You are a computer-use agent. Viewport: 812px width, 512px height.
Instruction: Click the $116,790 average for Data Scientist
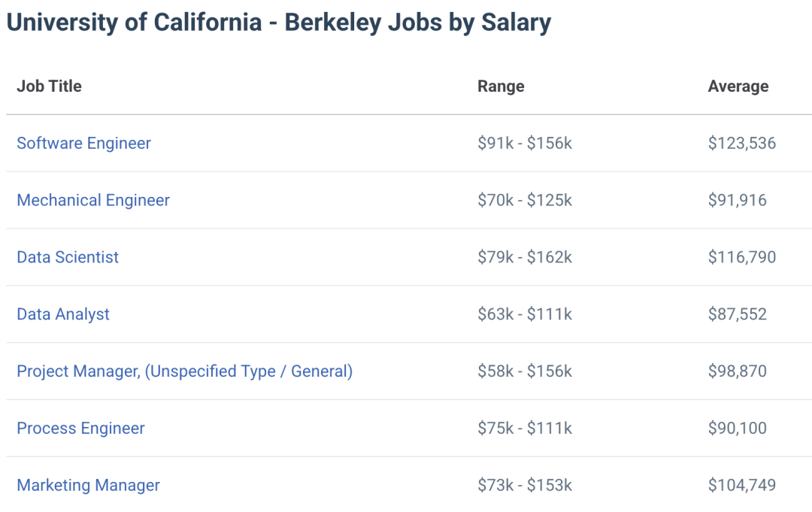(x=742, y=257)
